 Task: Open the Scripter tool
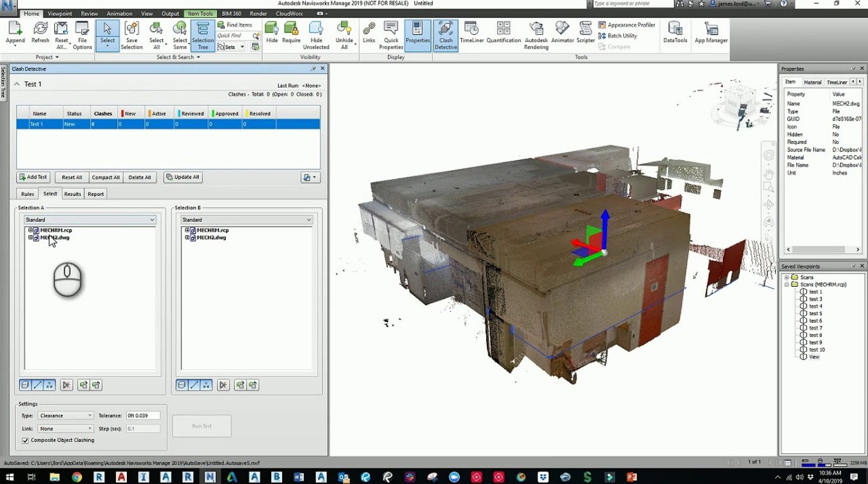(585, 33)
